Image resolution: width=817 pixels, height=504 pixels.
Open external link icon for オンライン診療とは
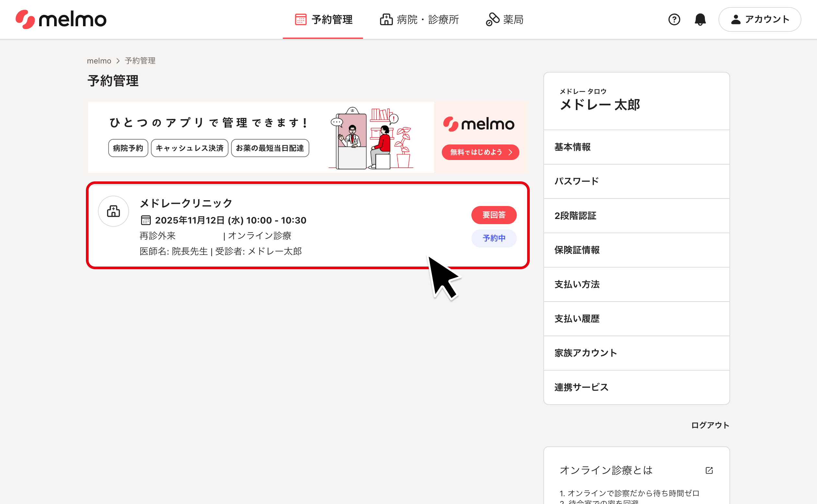pos(709,470)
